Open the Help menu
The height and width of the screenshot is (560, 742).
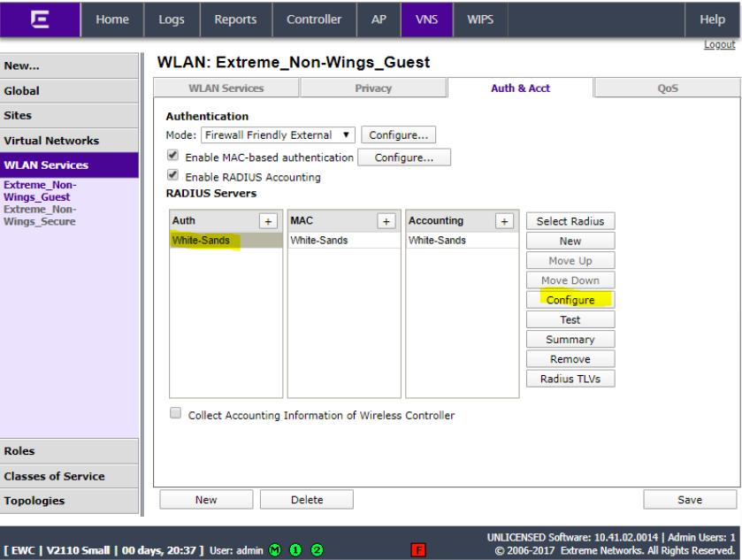712,19
